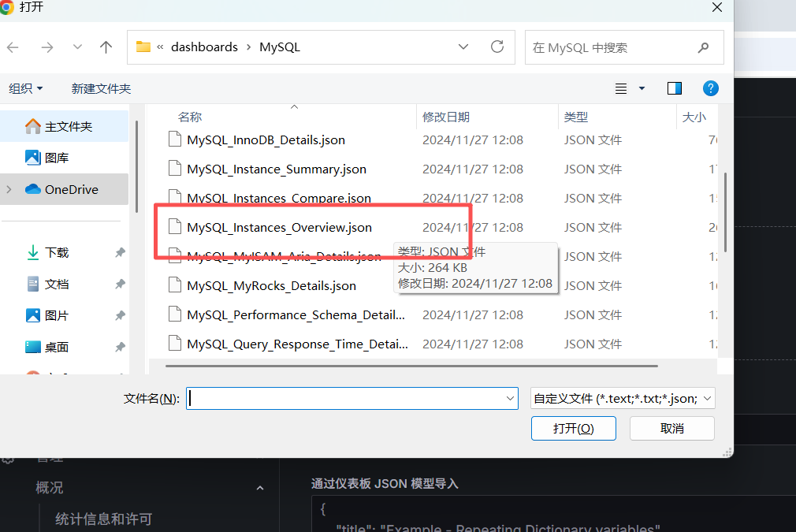Image resolution: width=796 pixels, height=532 pixels.
Task: Unpin 桌面 using its pin icon
Action: point(120,347)
